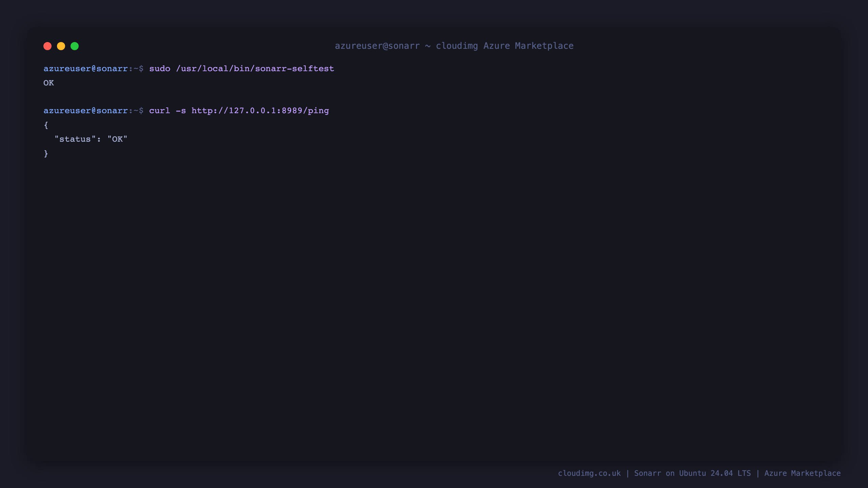Click the closing curly brace of the JSON output

click(46, 154)
